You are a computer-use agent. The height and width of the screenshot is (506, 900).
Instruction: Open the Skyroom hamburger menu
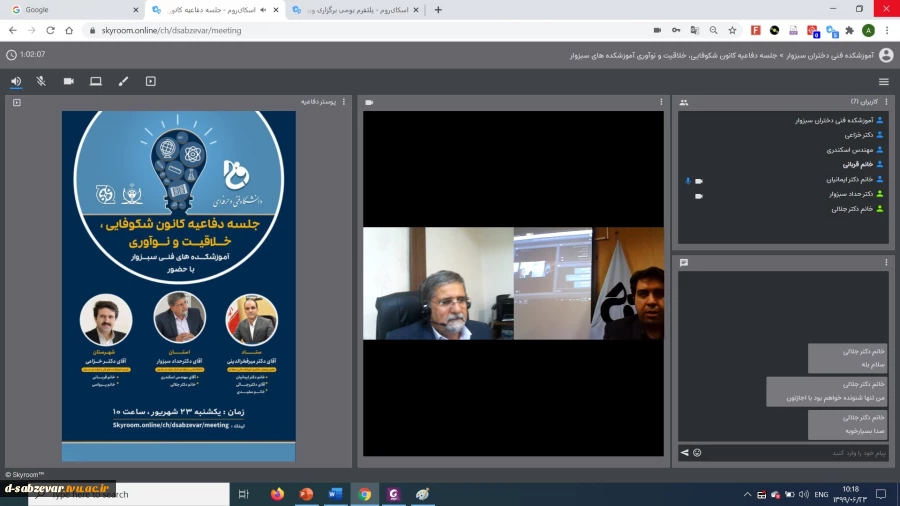[884, 82]
